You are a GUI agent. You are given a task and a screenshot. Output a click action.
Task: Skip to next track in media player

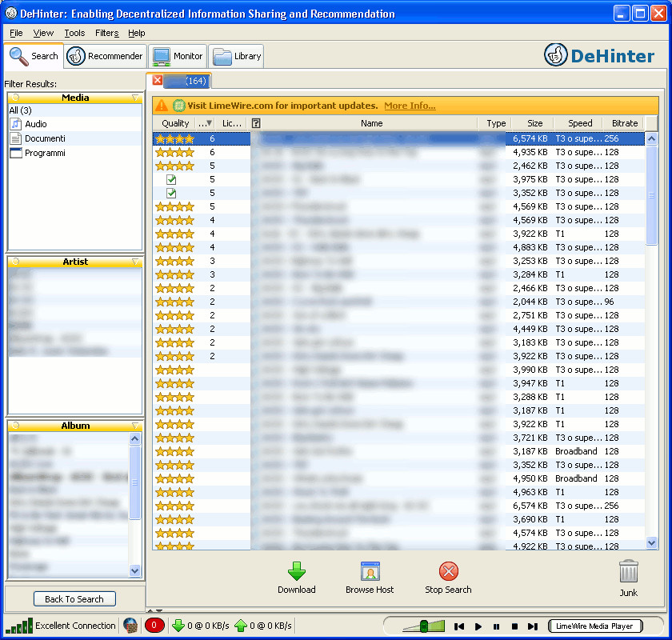pyautogui.click(x=533, y=626)
